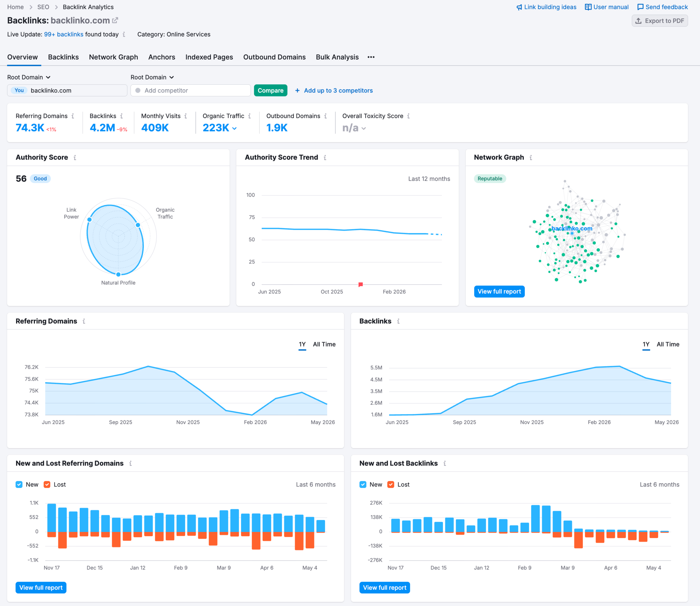
Task: Go to Home breadcrumb
Action: 15,7
